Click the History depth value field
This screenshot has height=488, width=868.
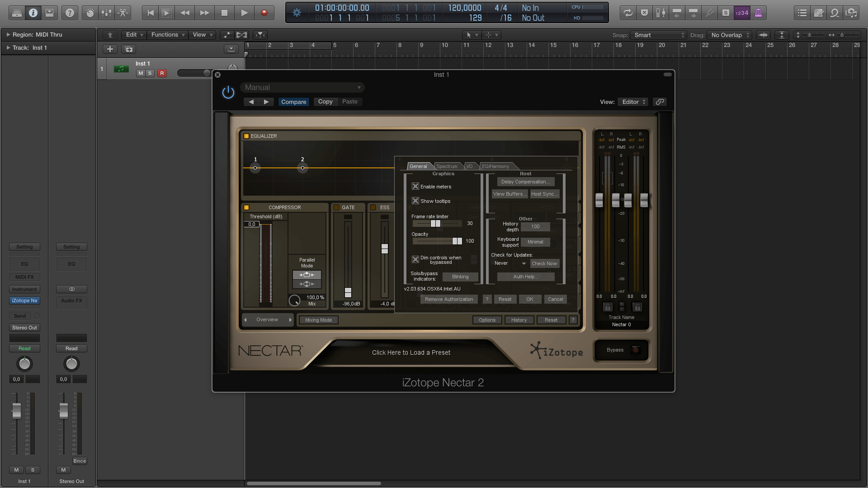coord(535,226)
